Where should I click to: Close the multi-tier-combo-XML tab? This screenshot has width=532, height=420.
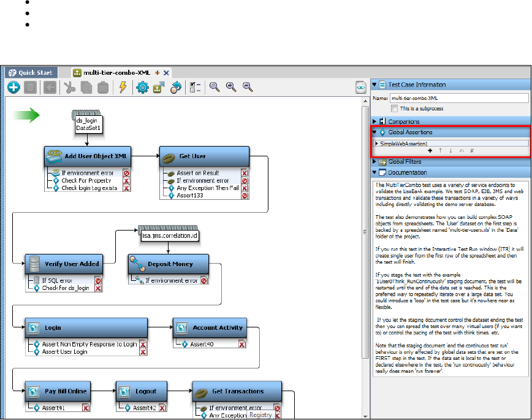click(166, 72)
